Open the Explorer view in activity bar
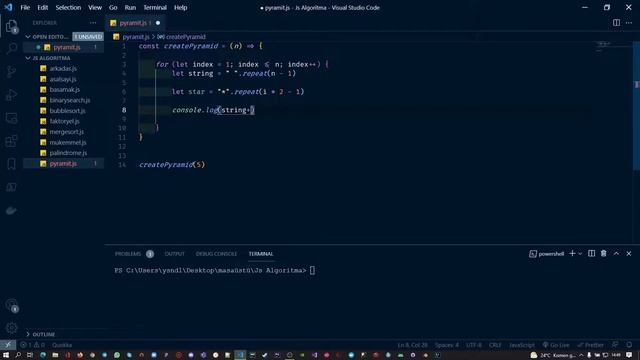Screen dimensions: 640x360 [11, 26]
